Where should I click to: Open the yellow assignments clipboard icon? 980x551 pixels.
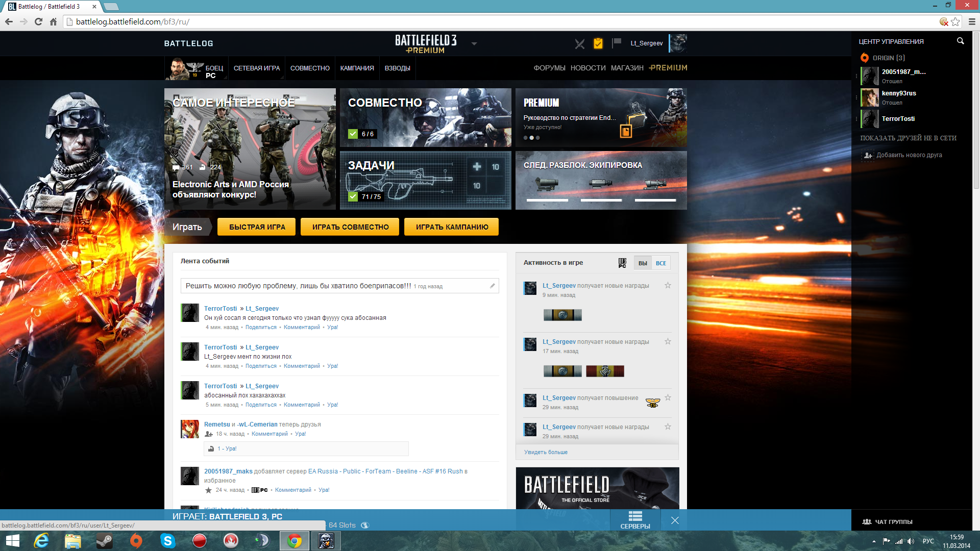point(598,43)
